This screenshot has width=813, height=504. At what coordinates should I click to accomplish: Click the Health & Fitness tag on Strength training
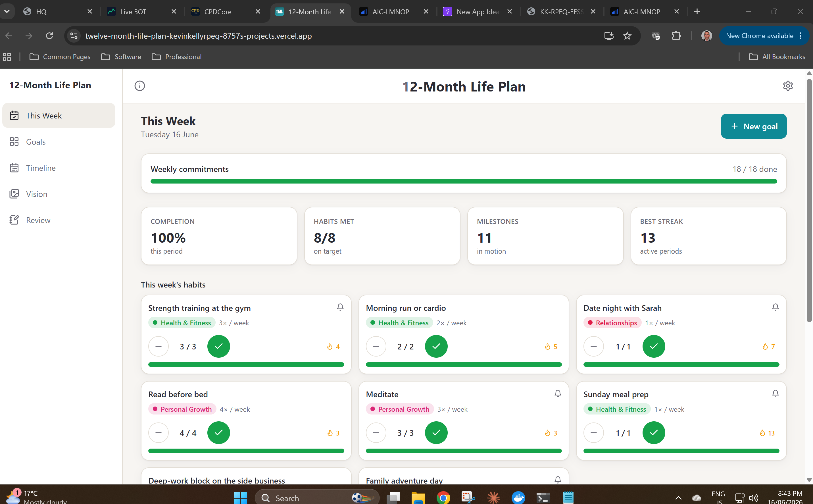182,323
